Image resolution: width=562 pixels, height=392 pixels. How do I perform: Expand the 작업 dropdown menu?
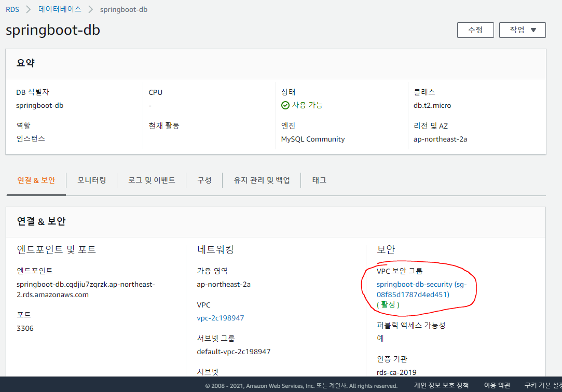click(522, 30)
